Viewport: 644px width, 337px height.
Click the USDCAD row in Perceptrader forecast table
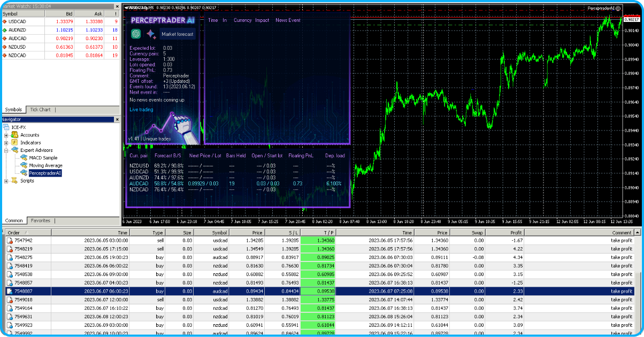[x=237, y=172]
